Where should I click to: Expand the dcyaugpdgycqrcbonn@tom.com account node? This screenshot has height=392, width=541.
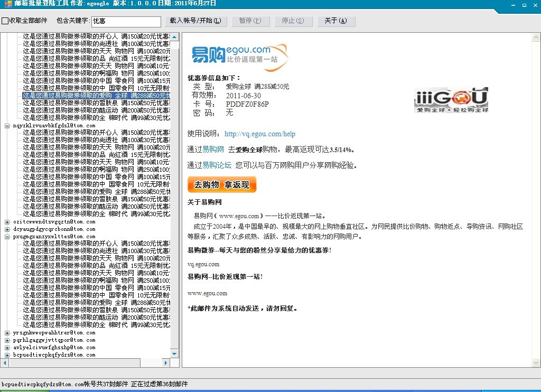click(7, 229)
